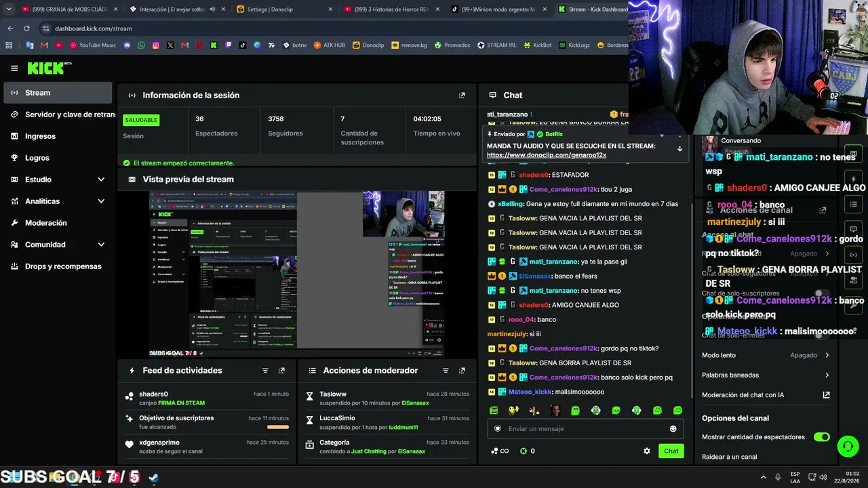The height and width of the screenshot is (488, 868).
Task: Open the Acciones de moderador filter menu
Action: [x=446, y=371]
